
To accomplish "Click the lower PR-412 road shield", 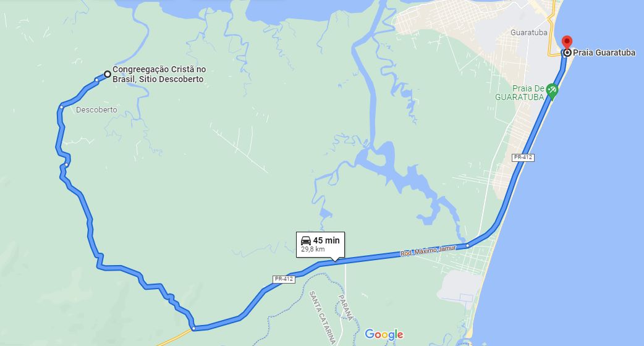I will 284,279.
